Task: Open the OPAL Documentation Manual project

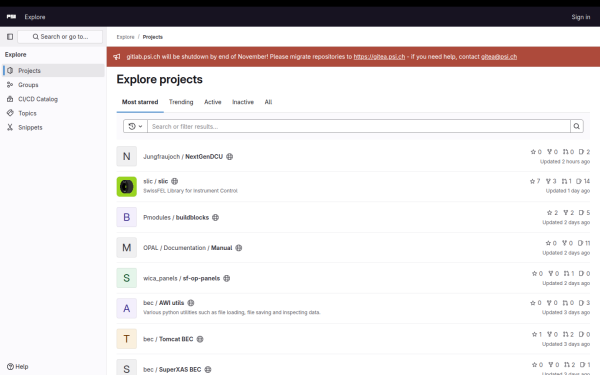Action: (x=188, y=248)
